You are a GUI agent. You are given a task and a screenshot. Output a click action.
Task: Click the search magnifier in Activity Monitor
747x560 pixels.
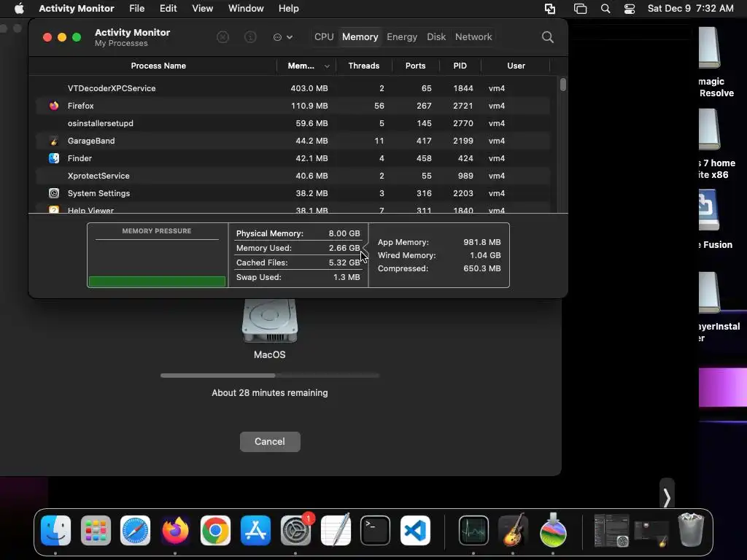click(547, 37)
